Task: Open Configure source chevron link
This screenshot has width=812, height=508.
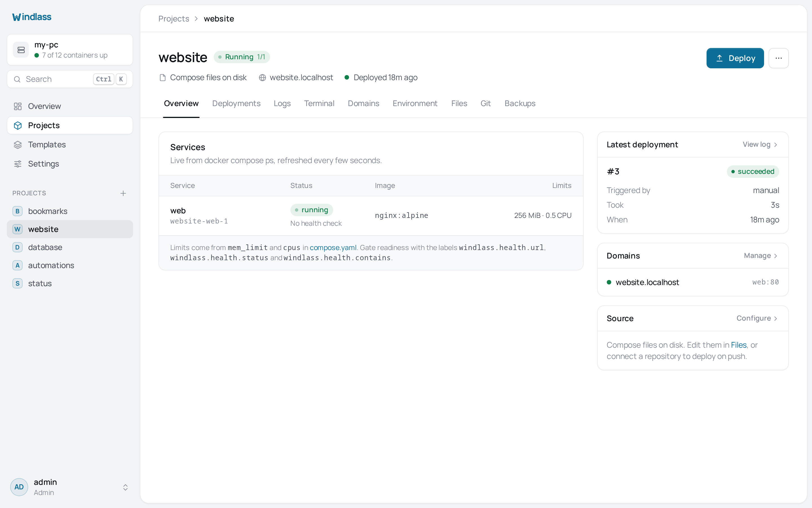Action: [757, 318]
